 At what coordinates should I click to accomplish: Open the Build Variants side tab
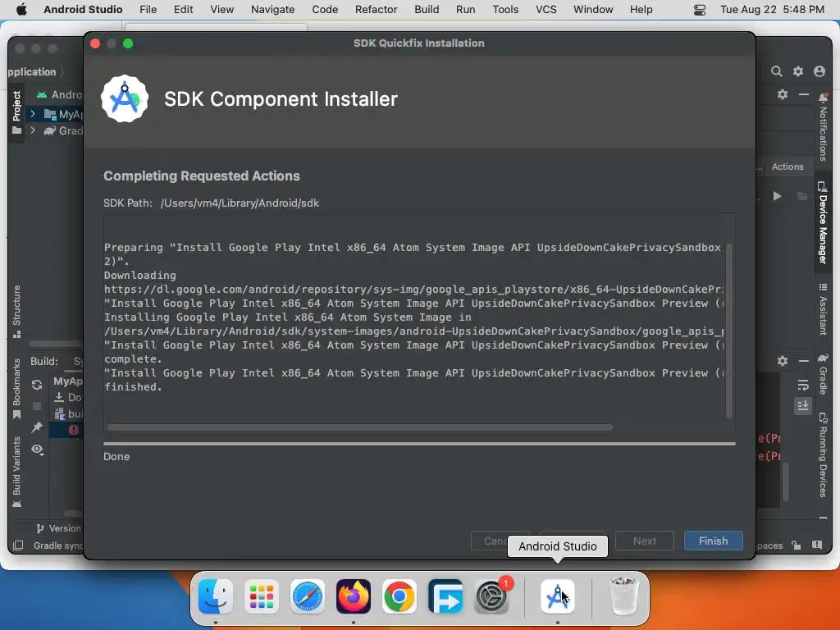tap(16, 472)
